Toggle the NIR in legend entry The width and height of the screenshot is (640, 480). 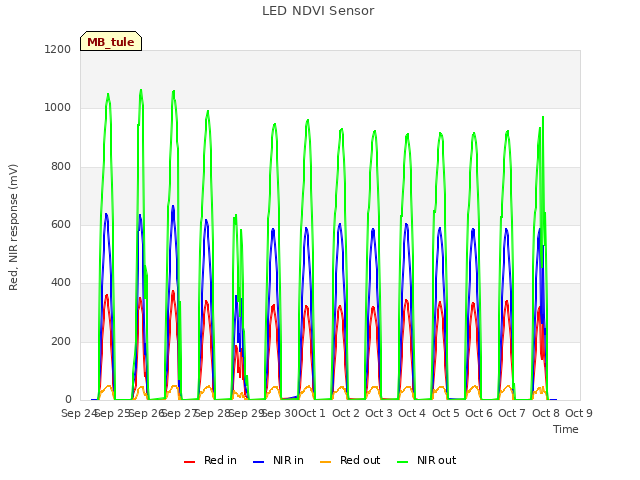pos(278,460)
